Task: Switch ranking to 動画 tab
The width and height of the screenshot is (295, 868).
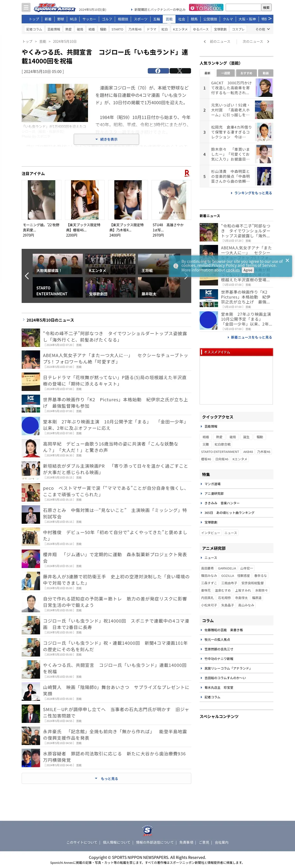Action: pos(266,73)
